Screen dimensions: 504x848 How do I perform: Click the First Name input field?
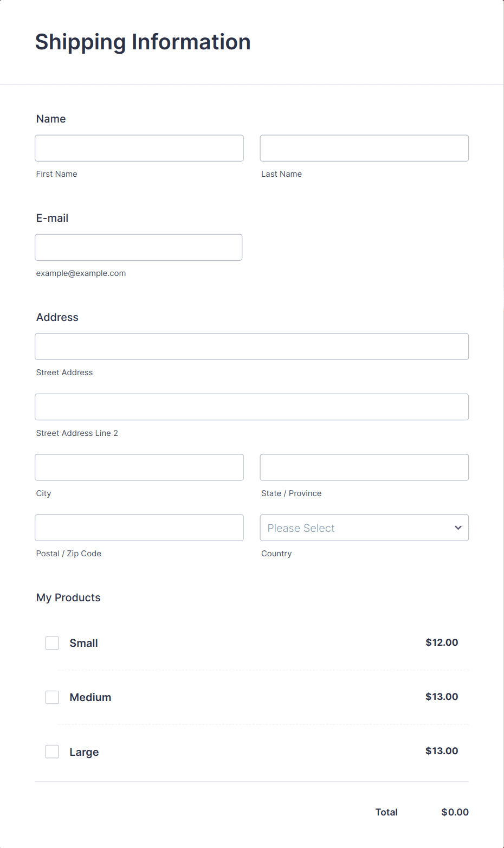139,148
